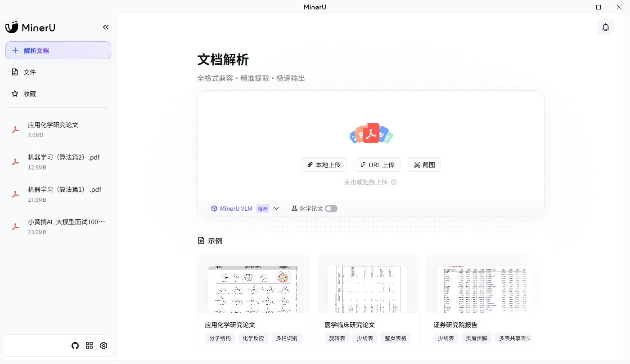Click the 页眉页脚 tag

(x=477, y=338)
